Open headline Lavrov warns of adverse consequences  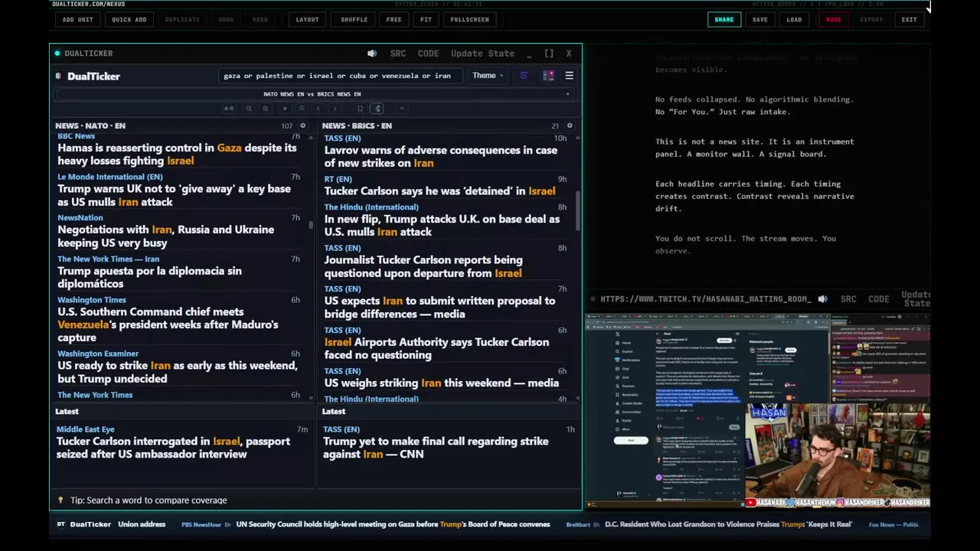pos(440,156)
